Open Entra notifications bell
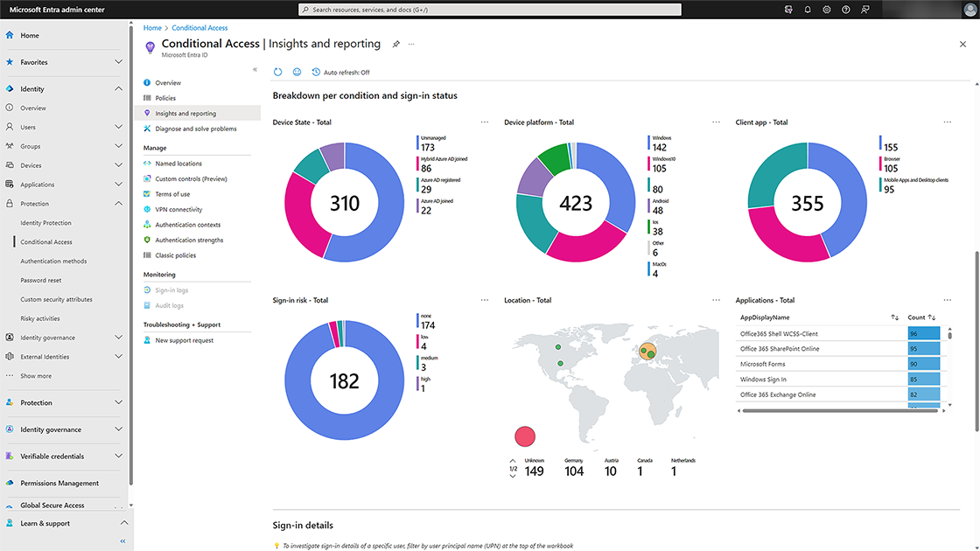Viewport: 980px width, 551px height. 807,10
